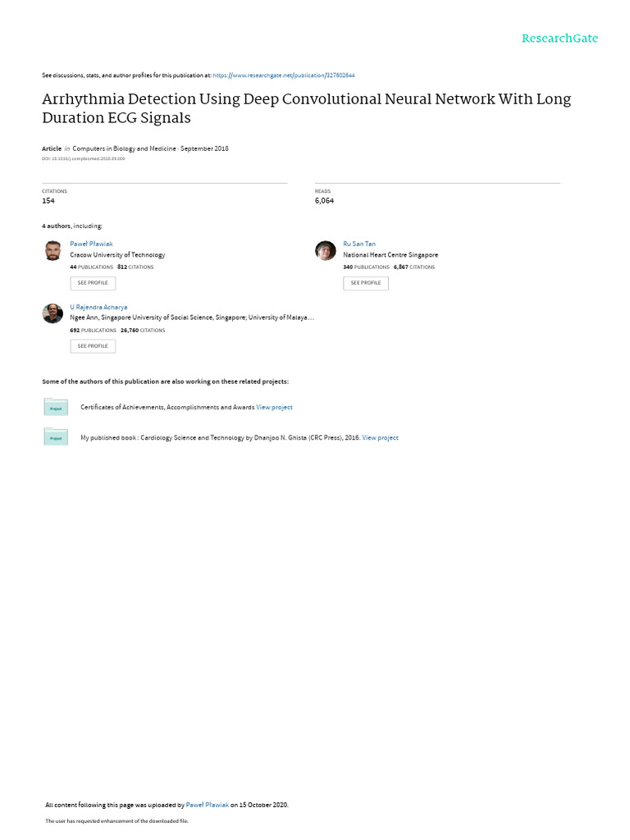
Task: Click the article DOI text
Action: point(84,159)
